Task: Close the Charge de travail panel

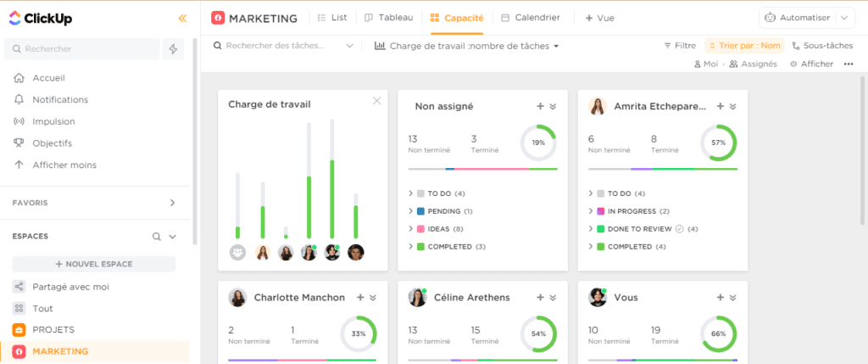Action: coord(377,101)
